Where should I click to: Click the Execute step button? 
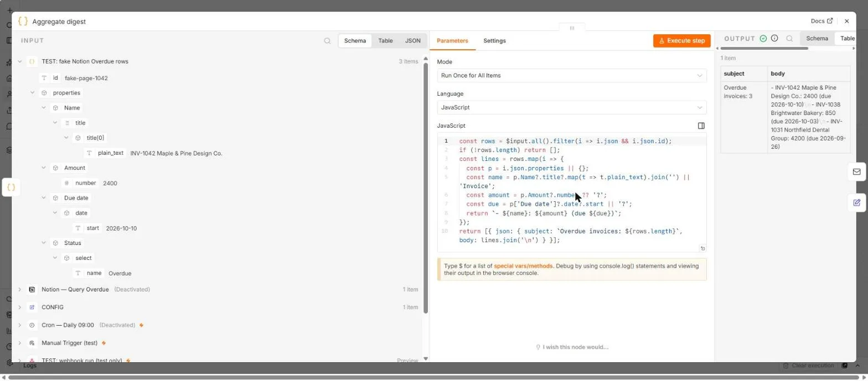click(x=681, y=40)
